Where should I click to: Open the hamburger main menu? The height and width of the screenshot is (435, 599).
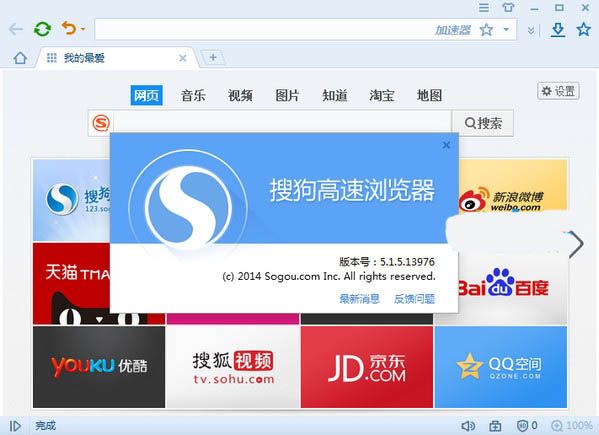[x=484, y=7]
